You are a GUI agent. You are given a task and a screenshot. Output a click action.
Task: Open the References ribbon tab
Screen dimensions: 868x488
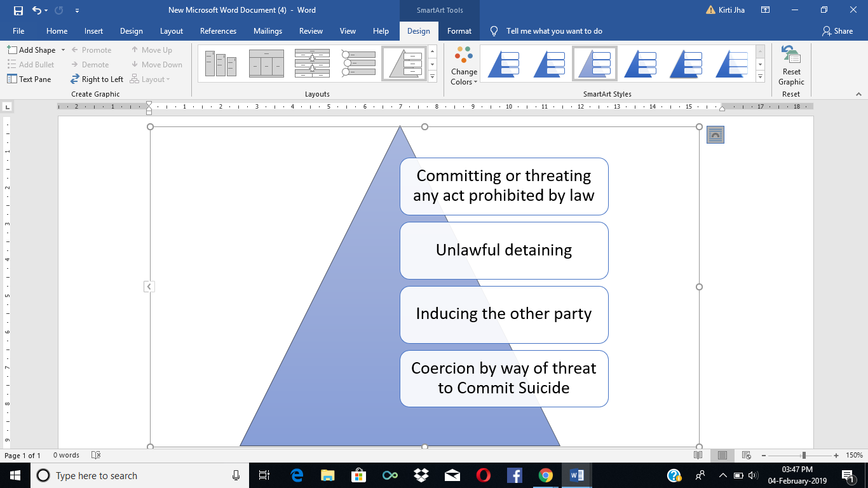pos(218,31)
